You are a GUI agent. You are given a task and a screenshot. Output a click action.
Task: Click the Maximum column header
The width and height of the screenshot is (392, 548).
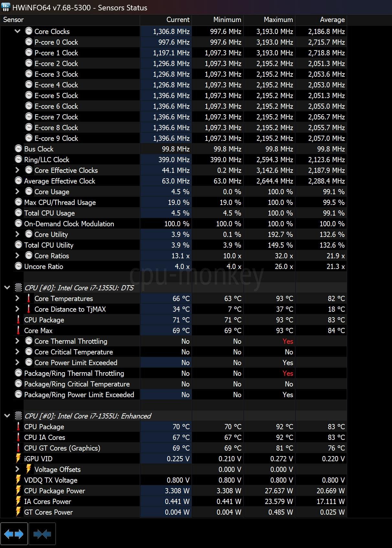(269, 20)
